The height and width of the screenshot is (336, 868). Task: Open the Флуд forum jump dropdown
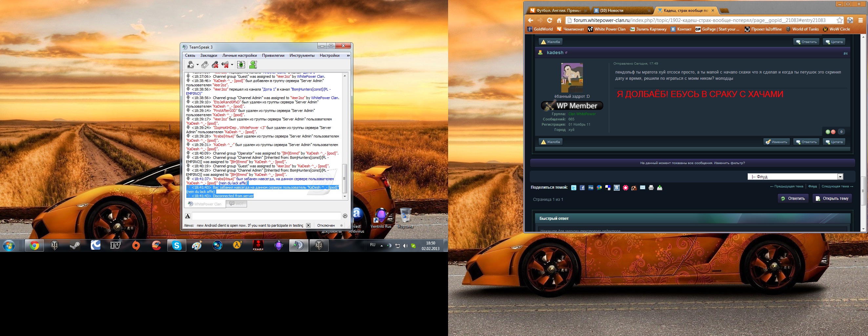[x=795, y=177]
